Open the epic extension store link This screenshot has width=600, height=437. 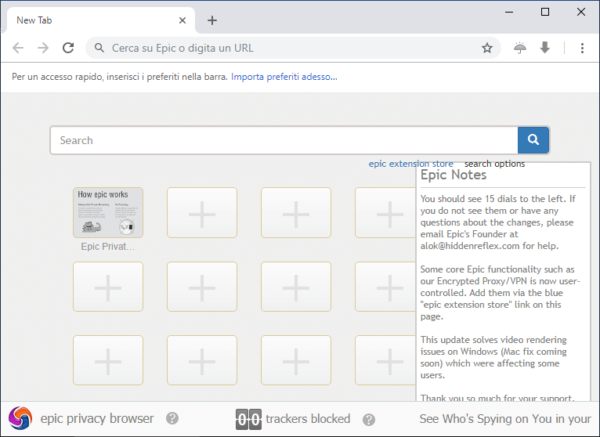411,164
